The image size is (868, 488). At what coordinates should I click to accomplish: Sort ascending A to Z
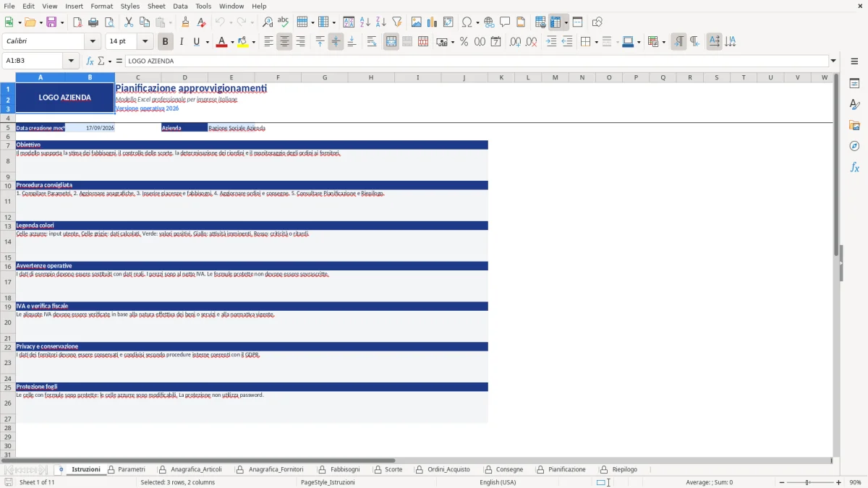coord(365,22)
